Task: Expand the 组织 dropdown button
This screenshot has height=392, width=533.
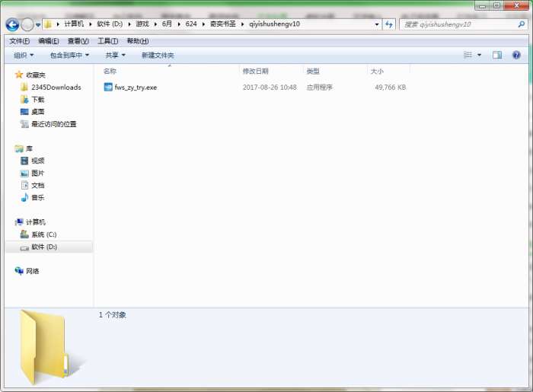Action: (24, 55)
